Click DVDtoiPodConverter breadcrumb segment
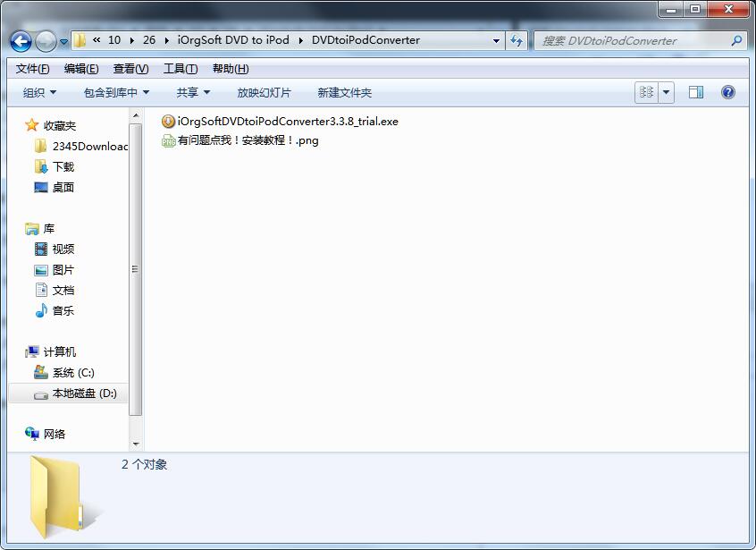 [365, 40]
